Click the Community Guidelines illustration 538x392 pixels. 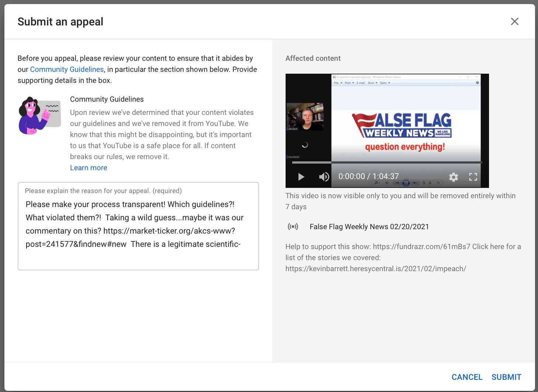click(39, 116)
